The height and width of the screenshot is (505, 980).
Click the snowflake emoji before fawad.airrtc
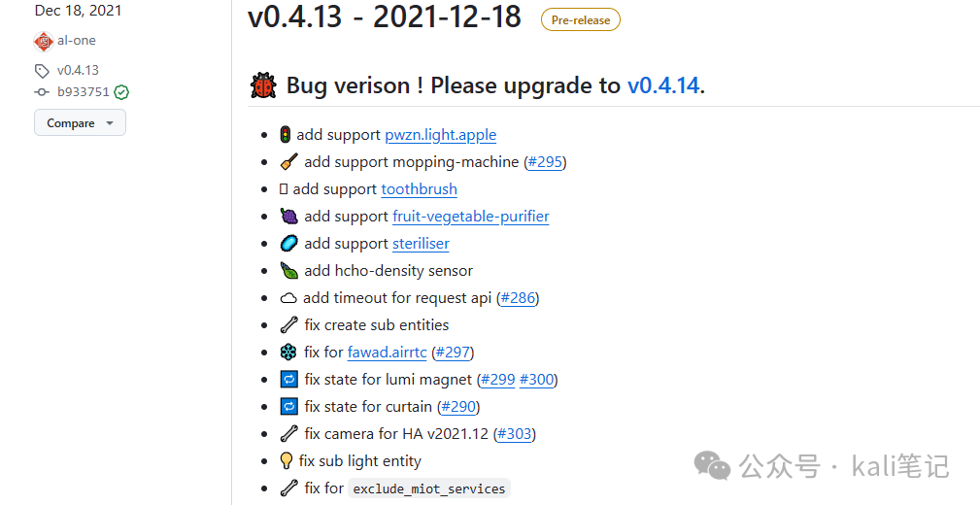pyautogui.click(x=288, y=352)
